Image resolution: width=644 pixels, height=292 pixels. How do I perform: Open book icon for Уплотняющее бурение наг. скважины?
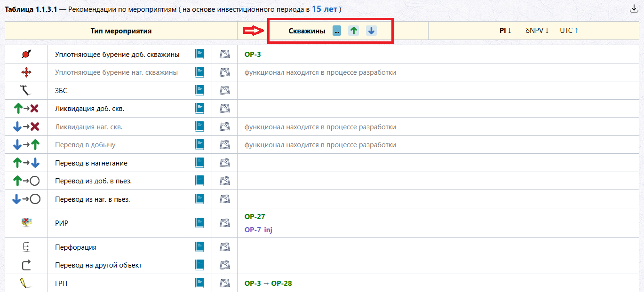click(199, 72)
